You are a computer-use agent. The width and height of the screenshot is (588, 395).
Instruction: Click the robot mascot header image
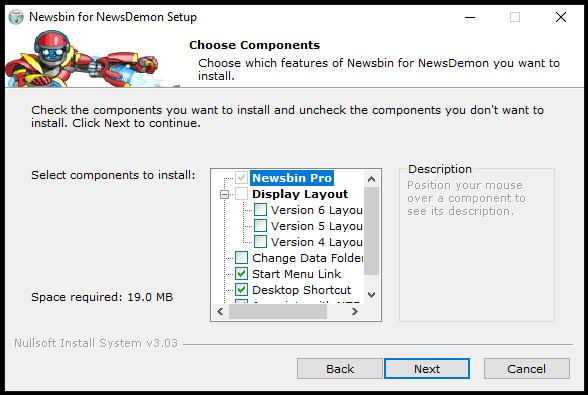coord(92,59)
